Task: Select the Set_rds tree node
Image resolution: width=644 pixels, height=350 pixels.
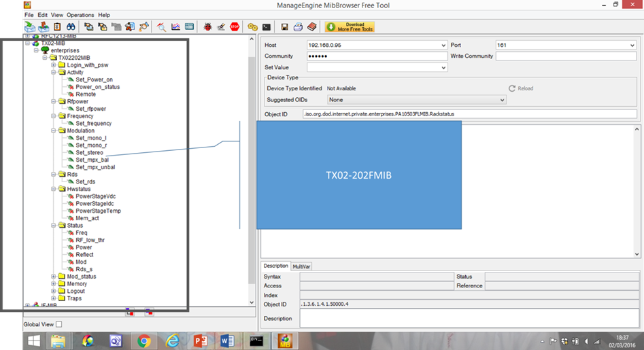Action: 86,181
